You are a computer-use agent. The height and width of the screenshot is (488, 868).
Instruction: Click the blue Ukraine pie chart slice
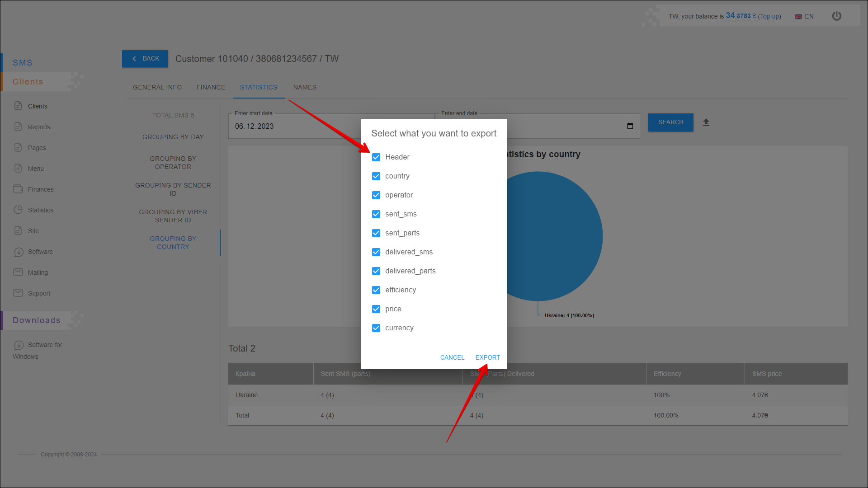click(556, 235)
